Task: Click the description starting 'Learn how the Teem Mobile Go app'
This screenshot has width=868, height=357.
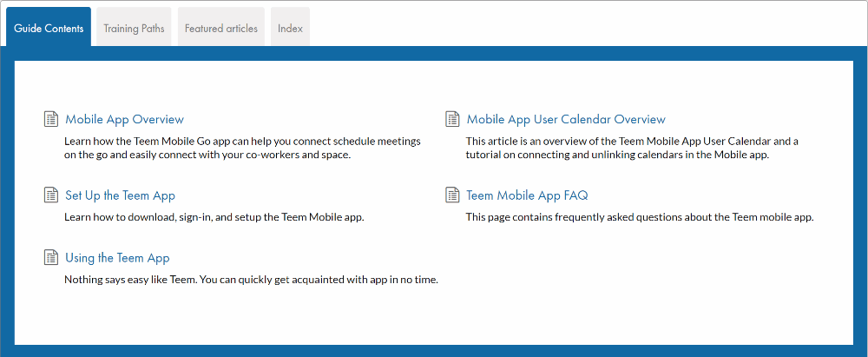Action: (x=242, y=148)
